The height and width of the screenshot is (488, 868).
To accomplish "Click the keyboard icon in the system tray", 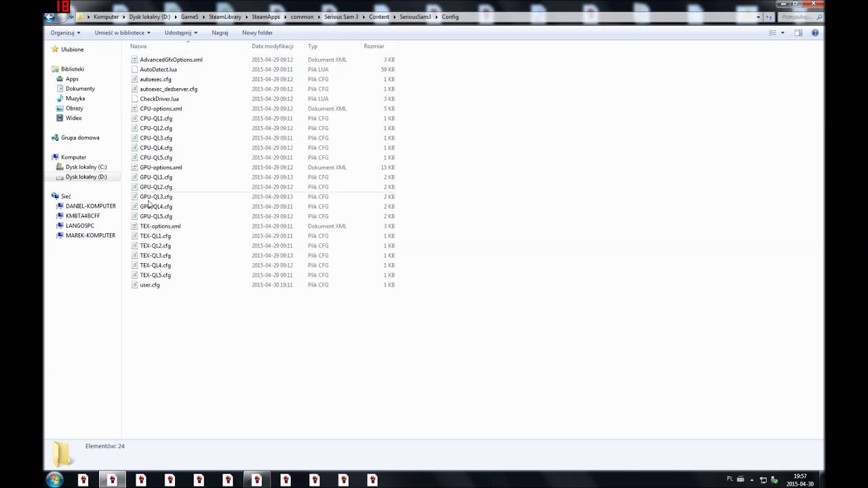I will [x=741, y=479].
